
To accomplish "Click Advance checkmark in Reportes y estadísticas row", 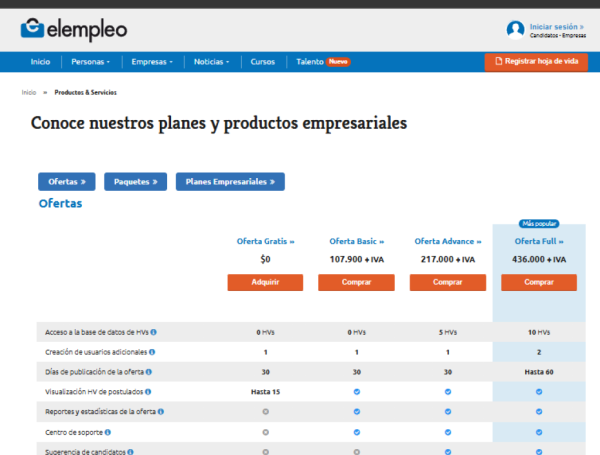I will [x=448, y=412].
